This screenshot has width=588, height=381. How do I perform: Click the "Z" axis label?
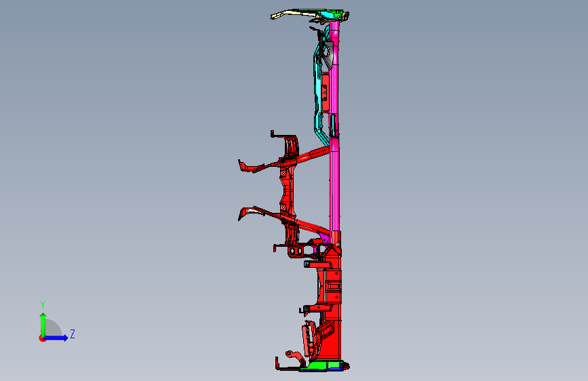[x=73, y=334]
